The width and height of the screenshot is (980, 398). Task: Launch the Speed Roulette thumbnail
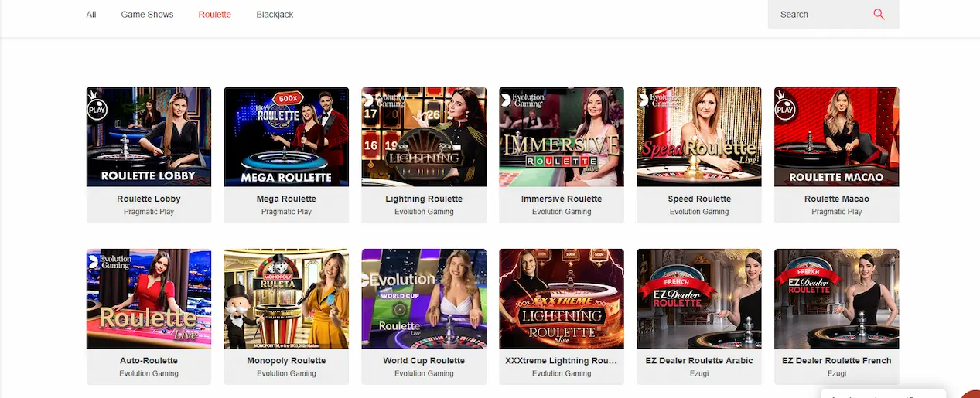[x=699, y=137]
